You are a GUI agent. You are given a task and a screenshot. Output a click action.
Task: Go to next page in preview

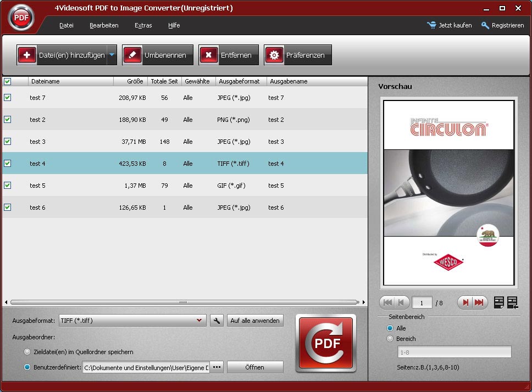[x=465, y=303]
